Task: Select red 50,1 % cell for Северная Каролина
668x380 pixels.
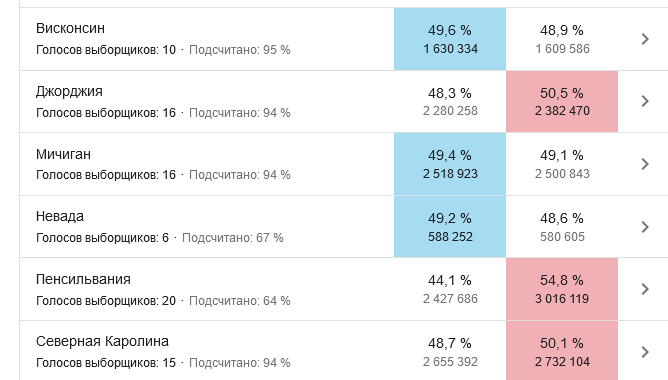Action: pyautogui.click(x=562, y=352)
